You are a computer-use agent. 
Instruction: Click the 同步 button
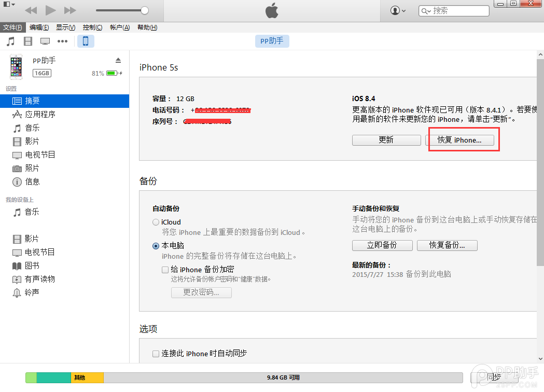[494, 377]
